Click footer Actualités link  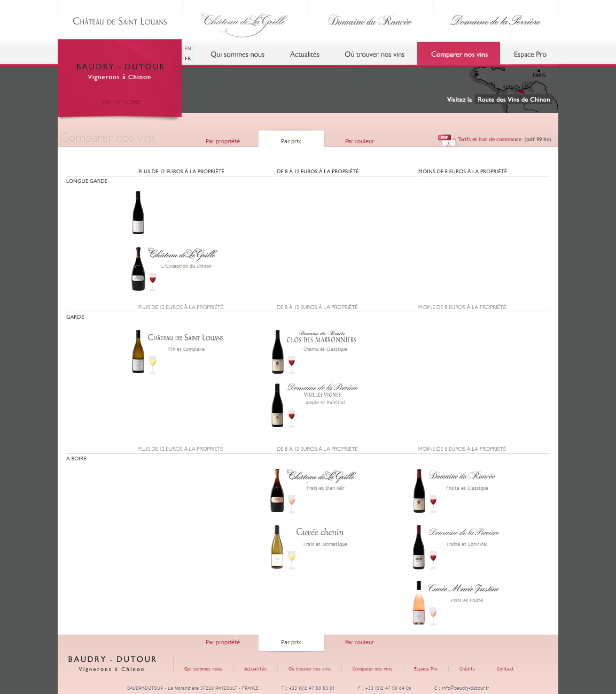coord(255,669)
